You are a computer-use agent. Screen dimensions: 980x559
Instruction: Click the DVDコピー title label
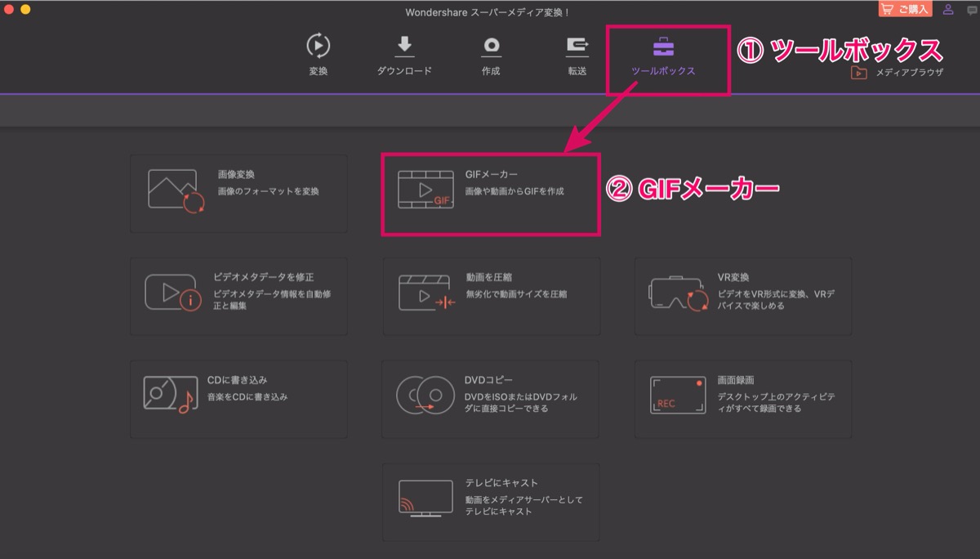click(x=488, y=380)
